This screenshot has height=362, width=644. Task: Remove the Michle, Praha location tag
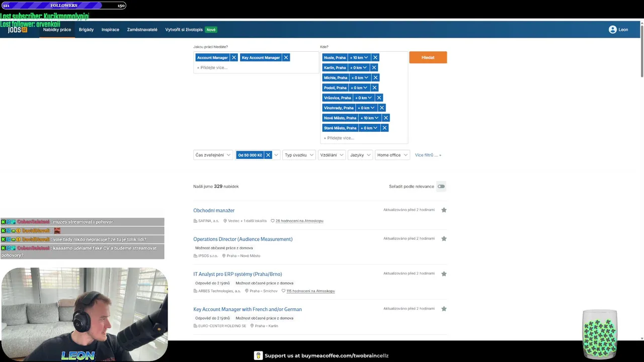coord(375,78)
